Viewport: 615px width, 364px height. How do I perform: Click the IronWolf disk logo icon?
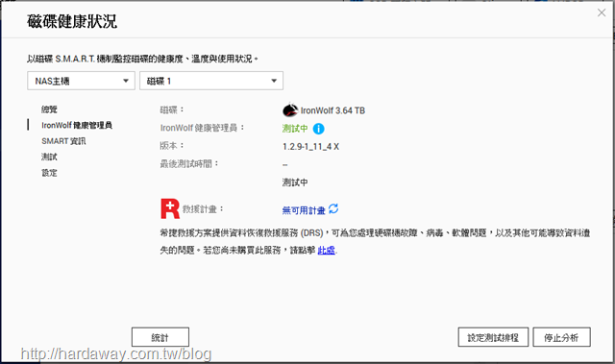pyautogui.click(x=290, y=110)
